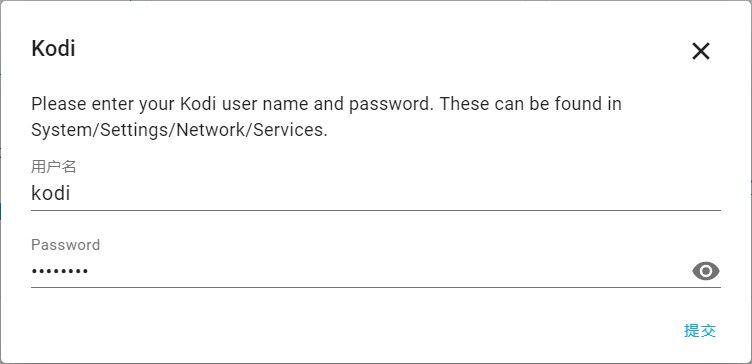Viewport: 752px width, 364px height.
Task: Click the System/Settings/Network/Services path text
Action: tap(179, 130)
